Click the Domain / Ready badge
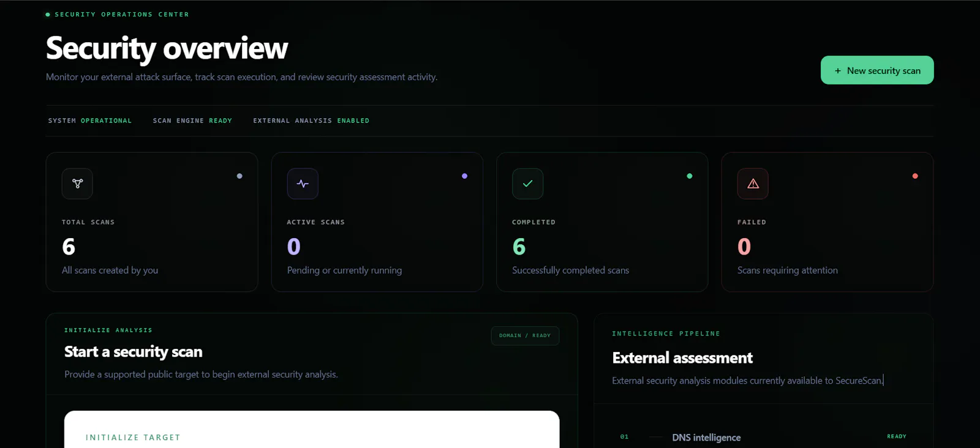The width and height of the screenshot is (980, 448). pyautogui.click(x=525, y=335)
